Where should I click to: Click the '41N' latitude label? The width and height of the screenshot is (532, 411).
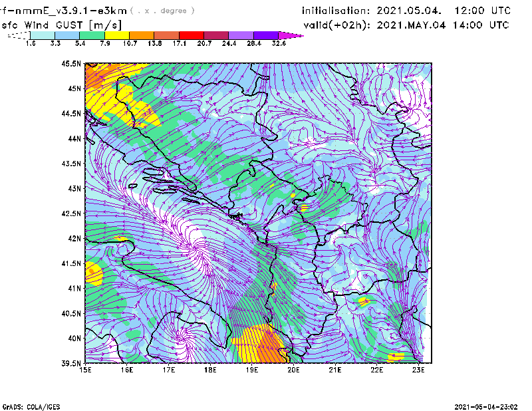(x=74, y=289)
